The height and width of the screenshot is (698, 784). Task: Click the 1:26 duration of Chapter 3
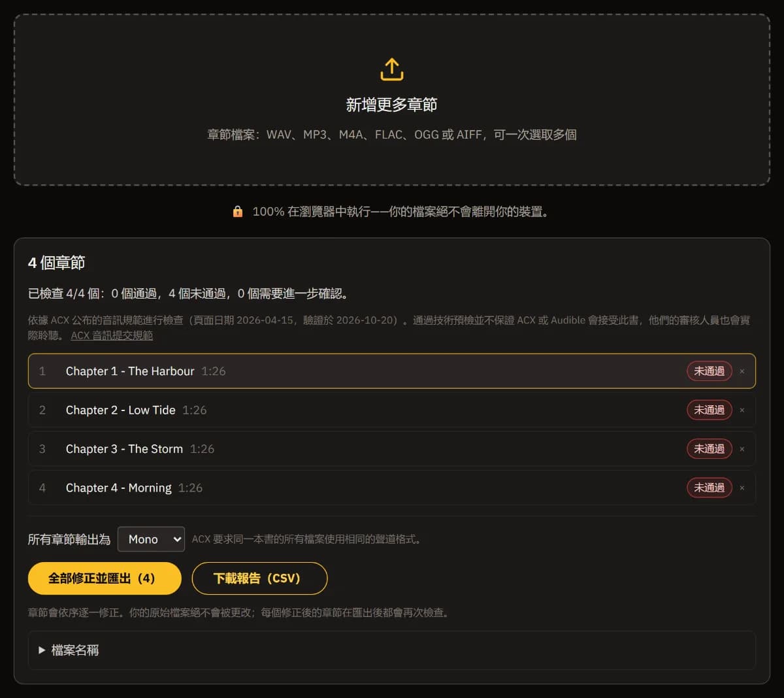tap(202, 449)
